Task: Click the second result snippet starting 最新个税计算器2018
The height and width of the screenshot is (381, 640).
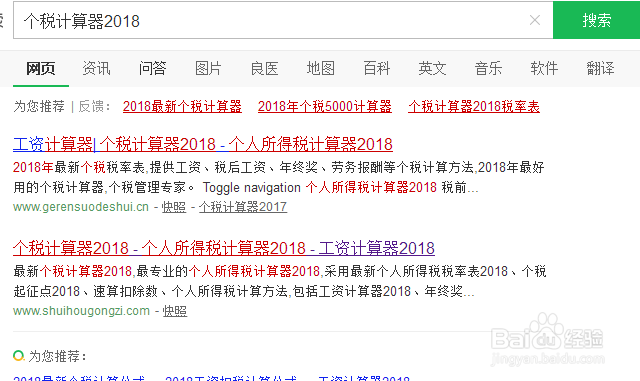Action: pos(280,281)
